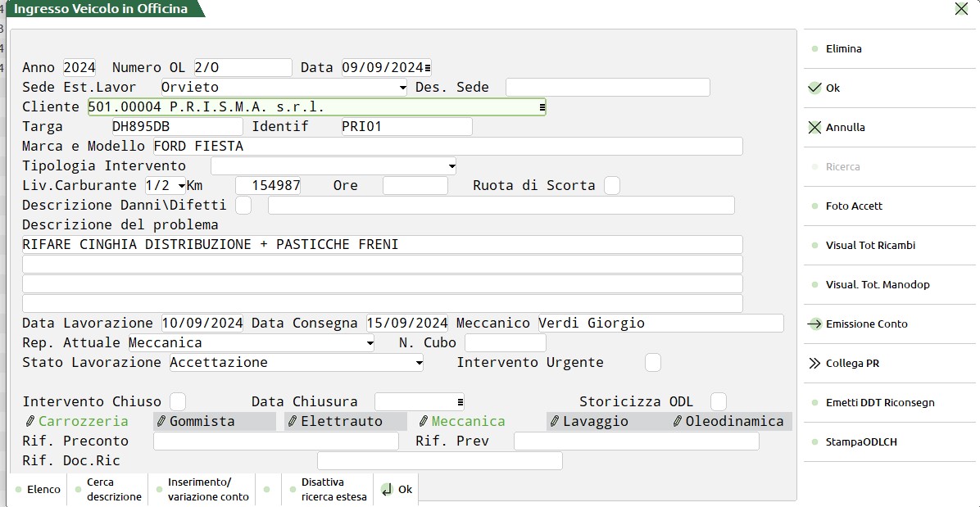The image size is (980, 507).
Task: Click the pencil icon beside Oleodinamica
Action: (677, 421)
